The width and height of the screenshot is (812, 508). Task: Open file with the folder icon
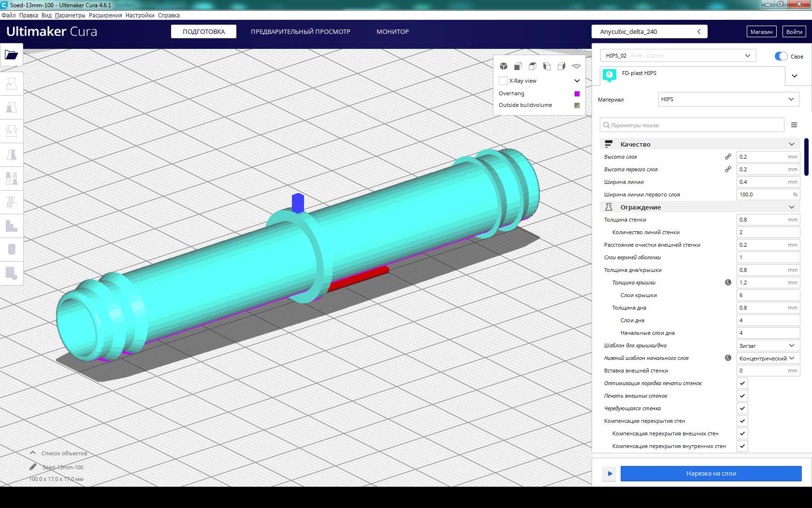[x=11, y=55]
